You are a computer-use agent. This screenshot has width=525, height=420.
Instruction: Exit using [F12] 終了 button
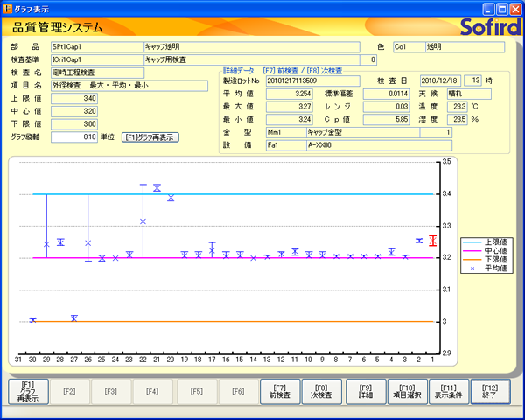(490, 391)
